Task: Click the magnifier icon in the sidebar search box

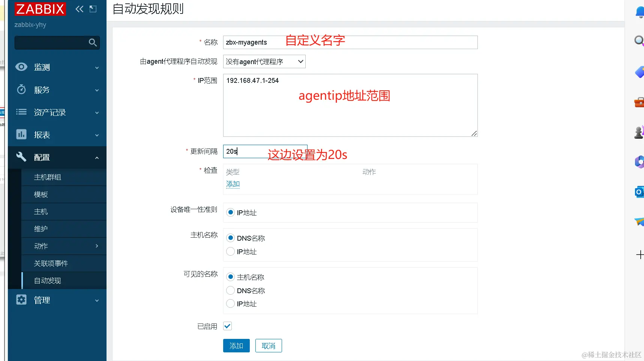Action: [93, 43]
